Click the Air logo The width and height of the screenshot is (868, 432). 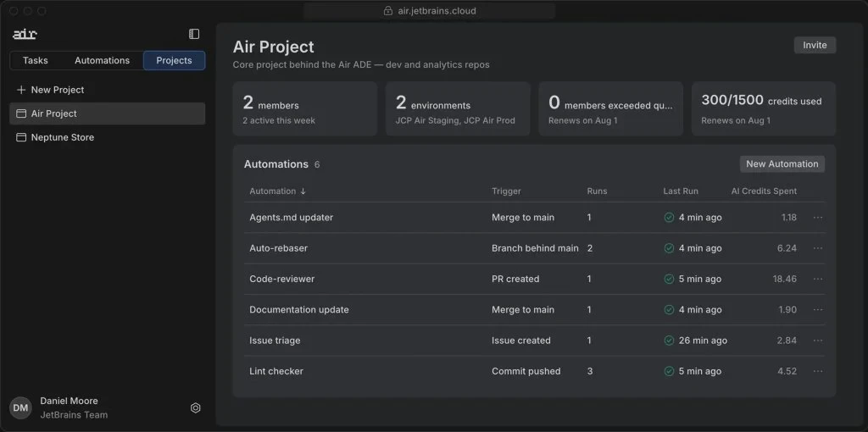pos(25,34)
